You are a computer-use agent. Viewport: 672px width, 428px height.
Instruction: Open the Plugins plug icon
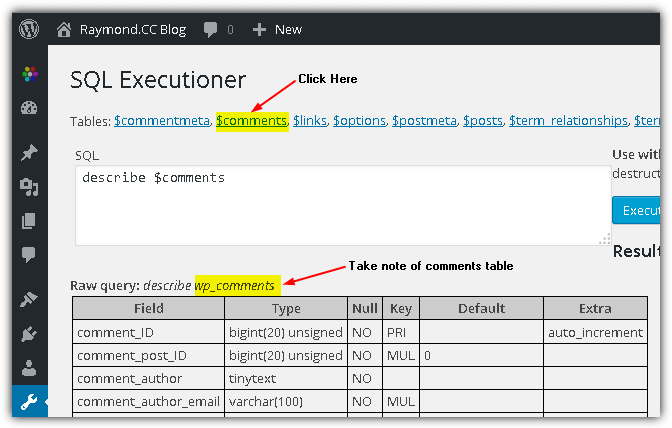29,334
